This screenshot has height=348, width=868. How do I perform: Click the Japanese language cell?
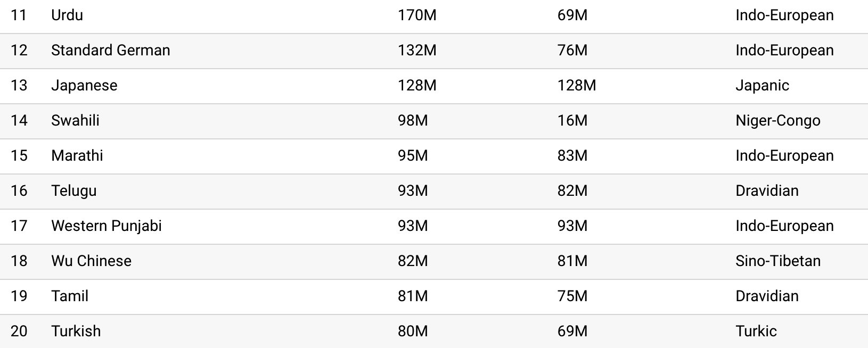[84, 85]
